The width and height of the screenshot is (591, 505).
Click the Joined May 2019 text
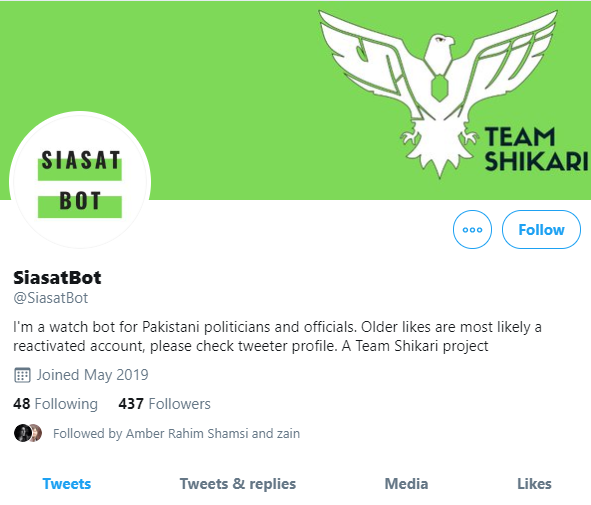point(92,375)
